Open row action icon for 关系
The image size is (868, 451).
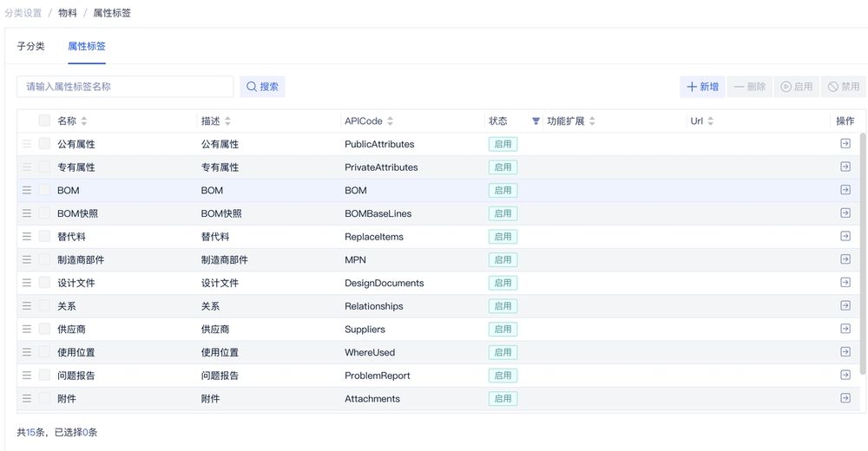pos(845,305)
